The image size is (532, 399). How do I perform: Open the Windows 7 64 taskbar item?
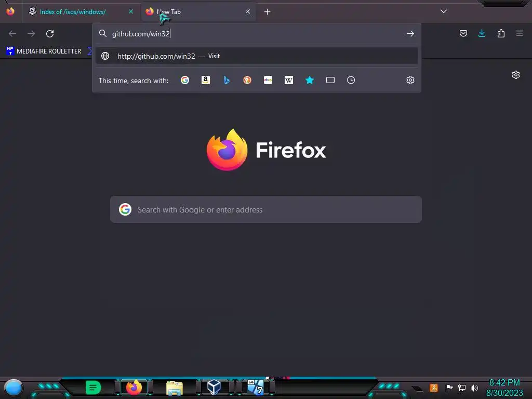256,388
